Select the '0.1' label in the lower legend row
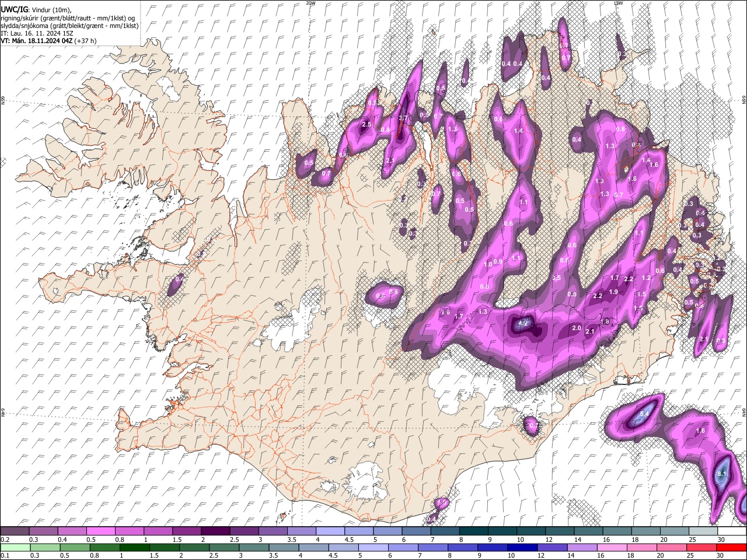747x560 pixels. click(x=5, y=556)
